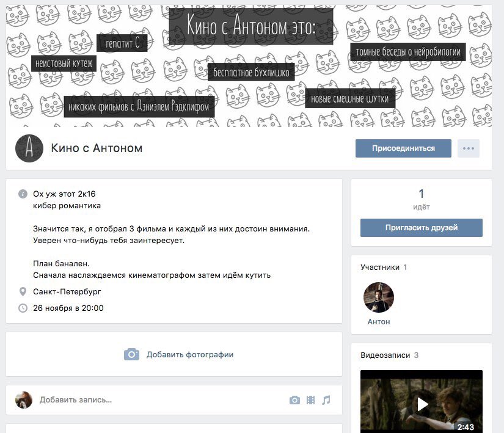Attach a photo via post box camera icon
This screenshot has height=433, width=504.
(294, 400)
